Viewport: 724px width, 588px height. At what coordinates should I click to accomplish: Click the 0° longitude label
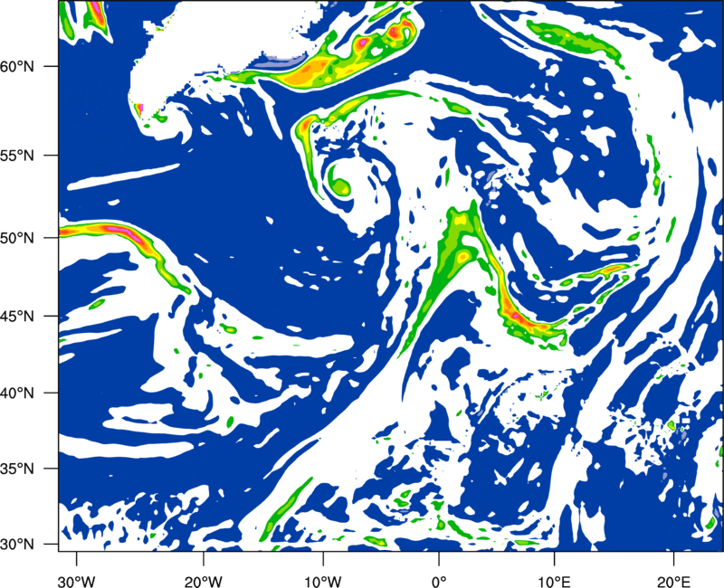coord(439,582)
